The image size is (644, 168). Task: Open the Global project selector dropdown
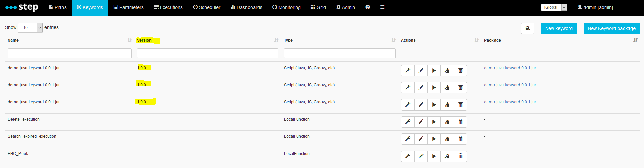[x=554, y=7]
